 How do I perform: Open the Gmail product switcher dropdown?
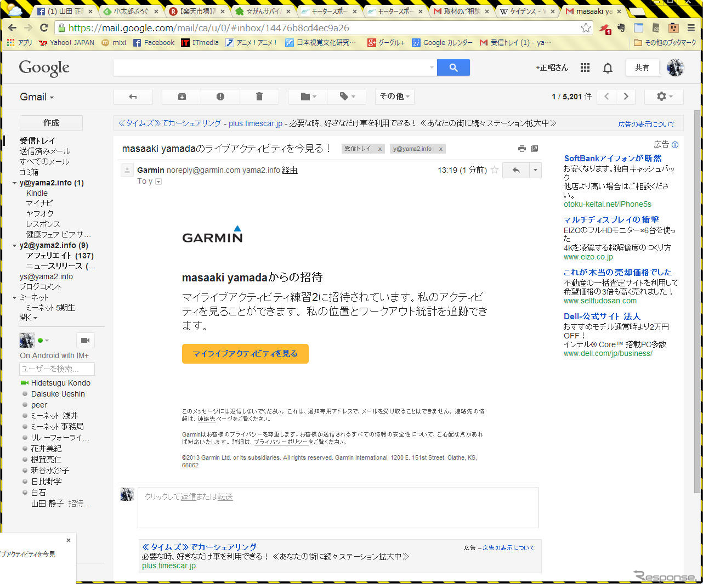point(37,97)
